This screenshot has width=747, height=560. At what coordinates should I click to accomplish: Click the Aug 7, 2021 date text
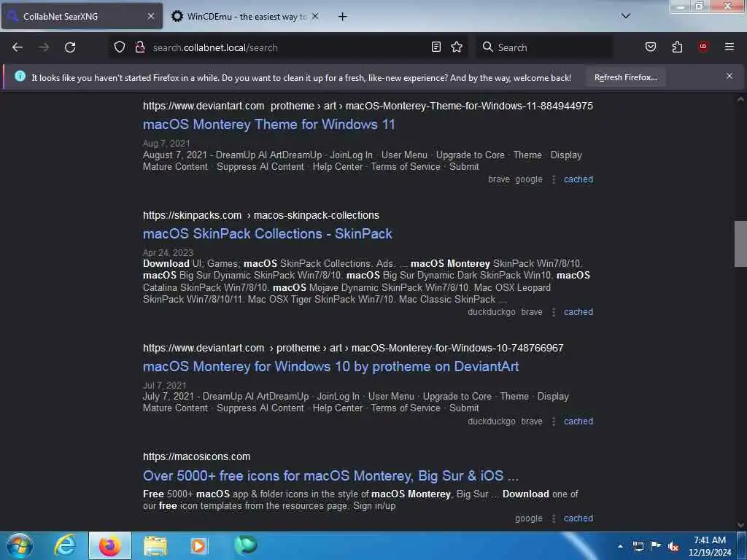(x=166, y=144)
